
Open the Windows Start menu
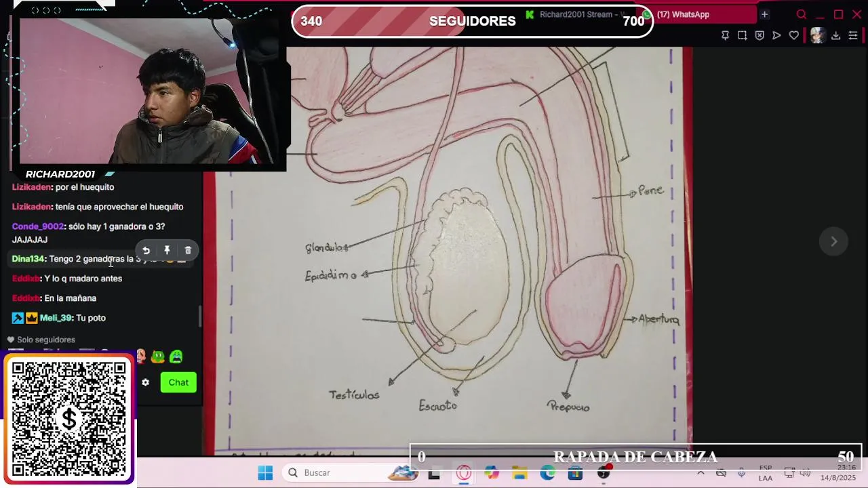[265, 473]
